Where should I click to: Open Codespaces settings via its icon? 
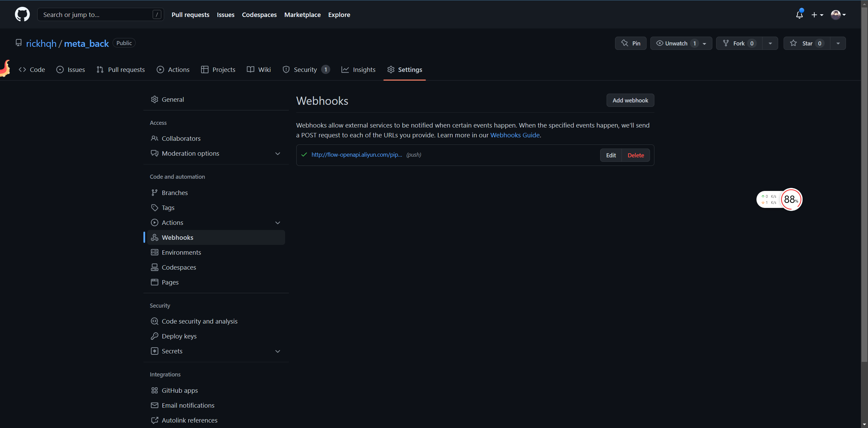[x=155, y=267]
